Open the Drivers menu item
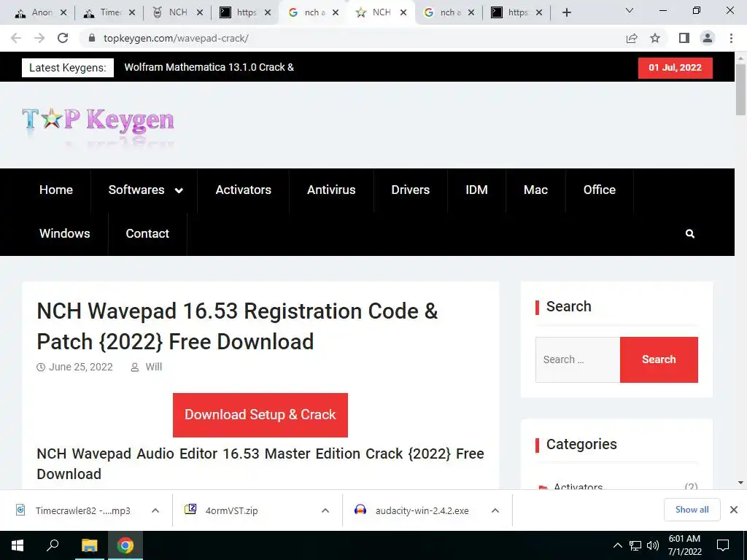The image size is (747, 560). coord(410,190)
